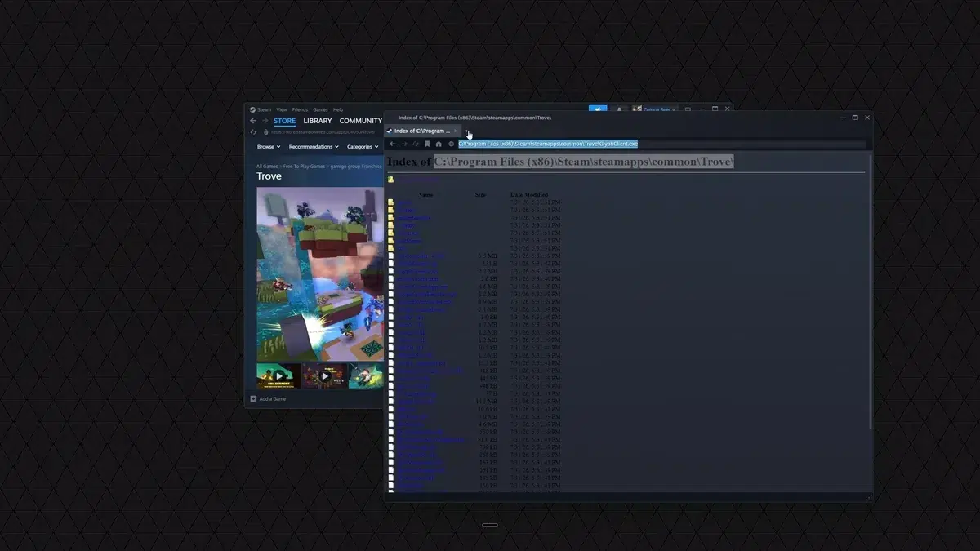
Task: Expand the Browse dropdown in Steam store
Action: point(269,147)
